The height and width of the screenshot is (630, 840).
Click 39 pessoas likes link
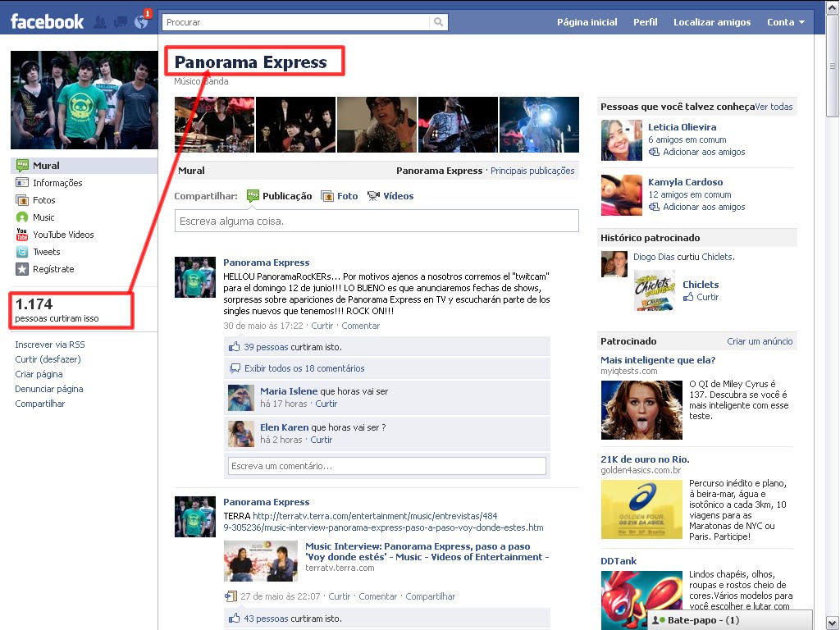266,347
